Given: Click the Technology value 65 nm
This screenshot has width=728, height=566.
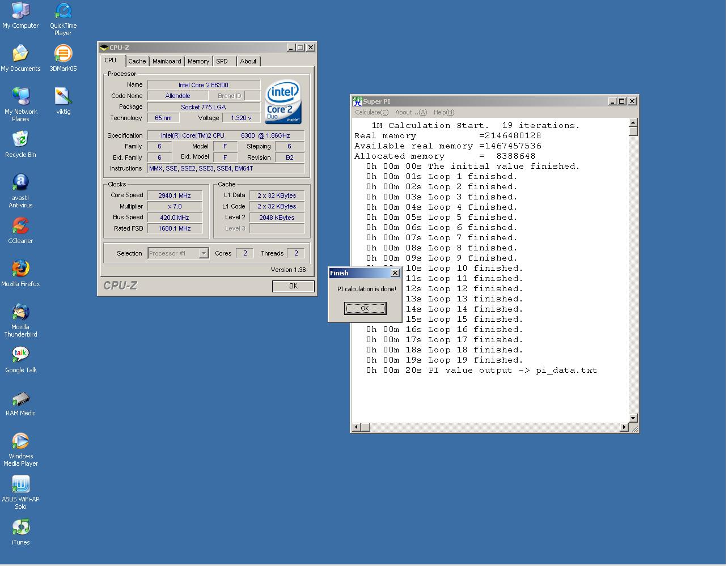Looking at the screenshot, I should [163, 118].
